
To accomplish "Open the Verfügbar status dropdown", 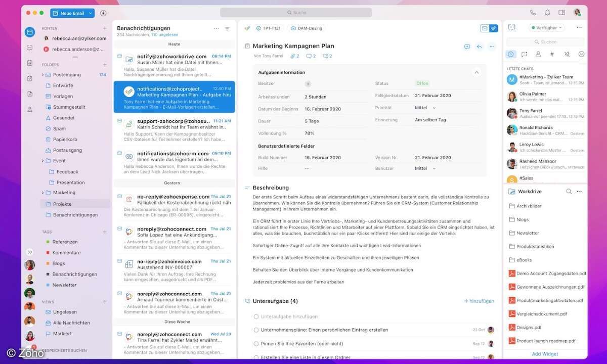I will pyautogui.click(x=546, y=28).
